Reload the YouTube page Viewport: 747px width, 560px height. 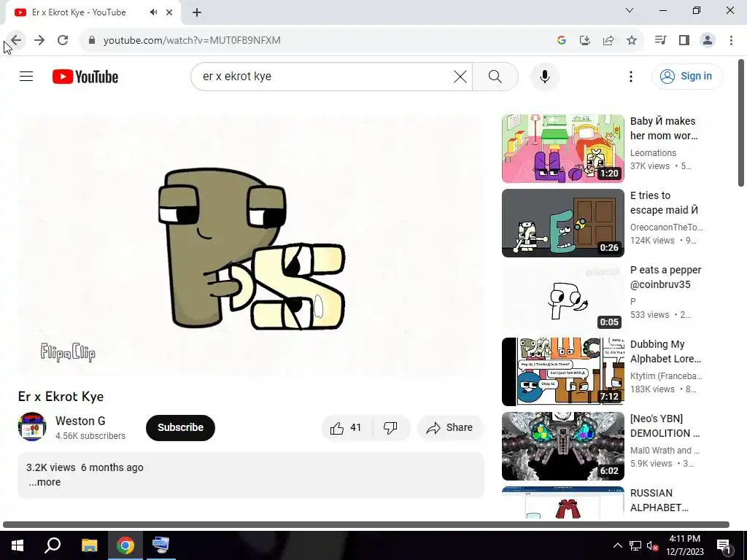point(63,41)
